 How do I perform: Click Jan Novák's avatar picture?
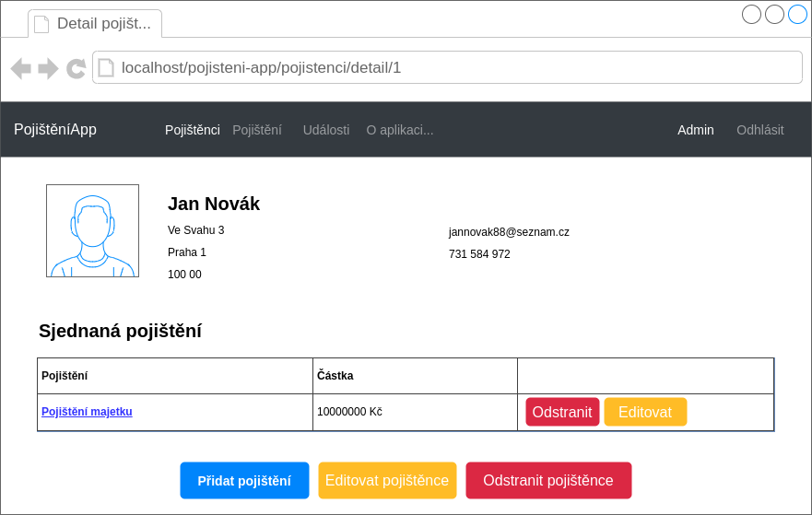click(92, 230)
